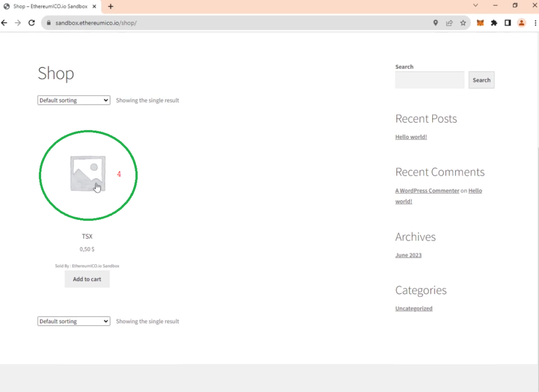Open the Extensions puzzle icon

tap(494, 23)
